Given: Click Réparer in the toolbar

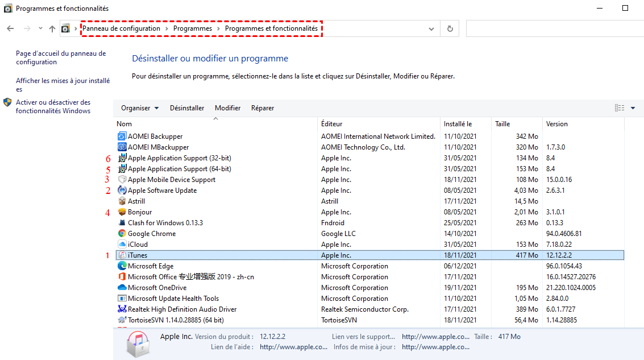Looking at the screenshot, I should (263, 107).
